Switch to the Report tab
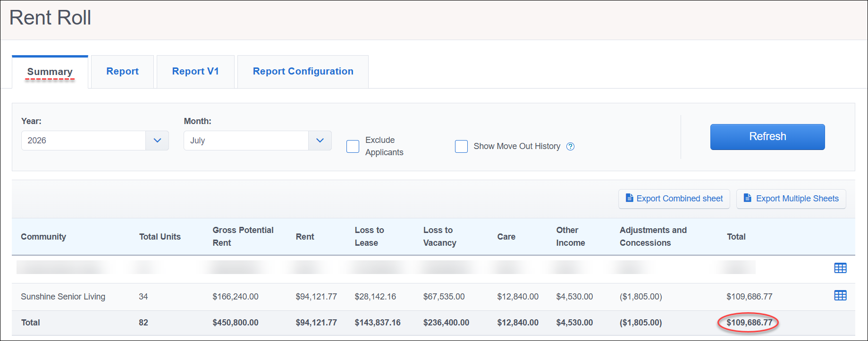Image resolution: width=868 pixels, height=341 pixels. [x=122, y=72]
